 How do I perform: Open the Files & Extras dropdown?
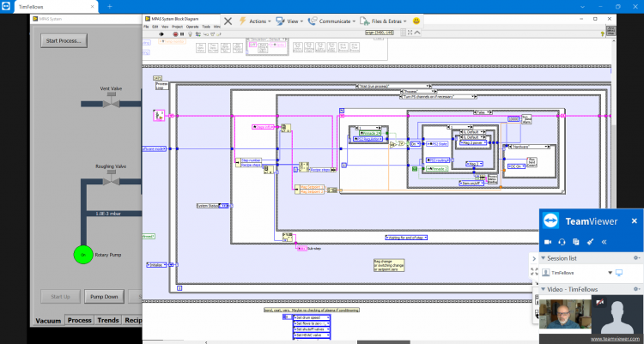pyautogui.click(x=384, y=21)
